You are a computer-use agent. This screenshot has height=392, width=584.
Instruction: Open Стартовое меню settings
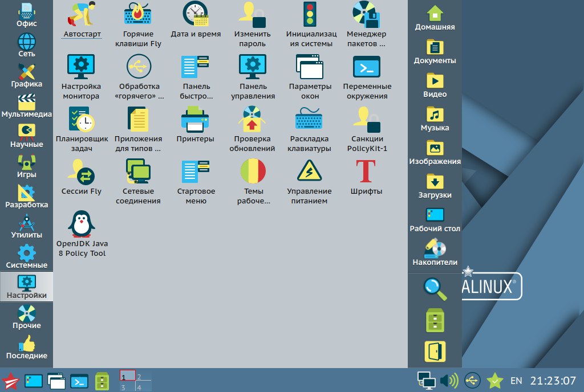coord(196,182)
